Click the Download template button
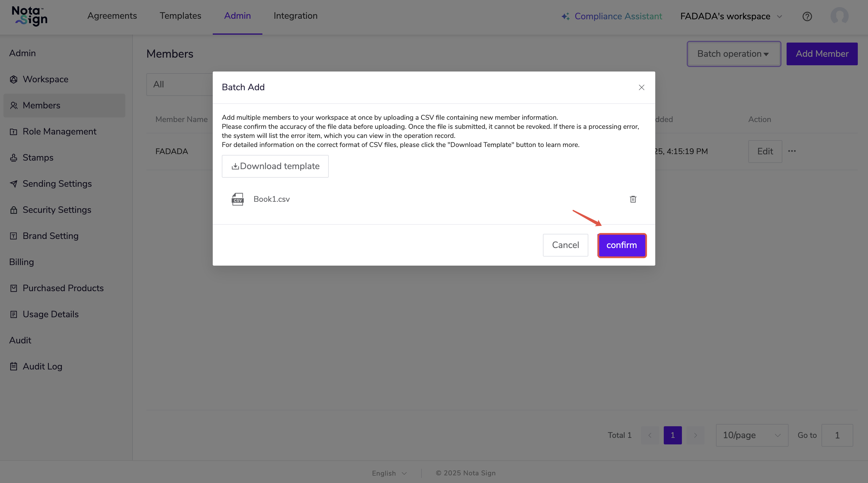Image resolution: width=868 pixels, height=483 pixels. (x=275, y=166)
